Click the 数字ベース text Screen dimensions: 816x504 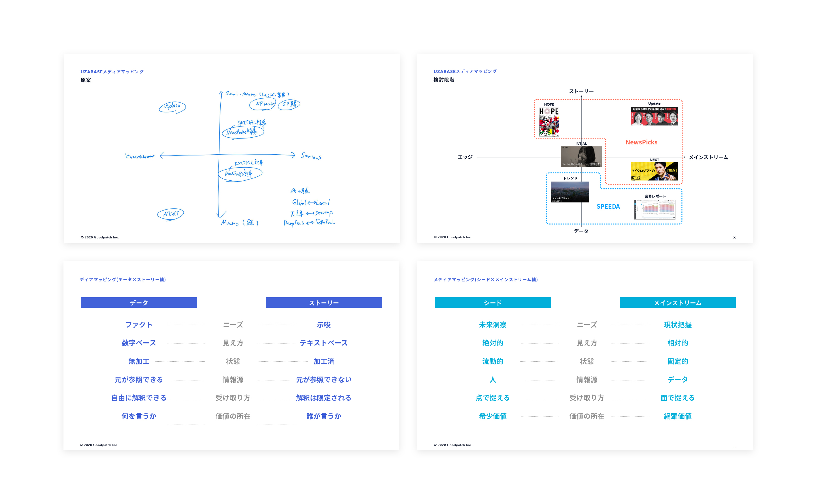(139, 343)
